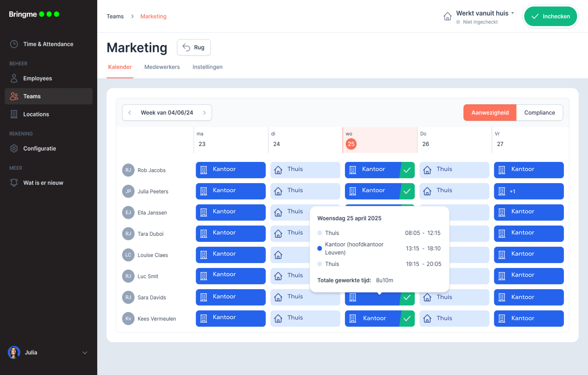Click Julia Peeters Wednesday green checkmark
The width and height of the screenshot is (588, 375).
point(407,191)
